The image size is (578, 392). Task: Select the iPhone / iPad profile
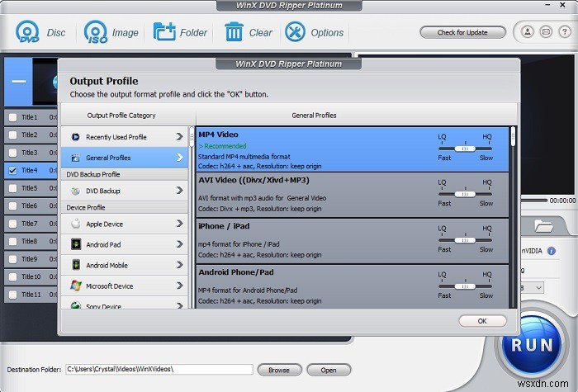[x=352, y=241]
